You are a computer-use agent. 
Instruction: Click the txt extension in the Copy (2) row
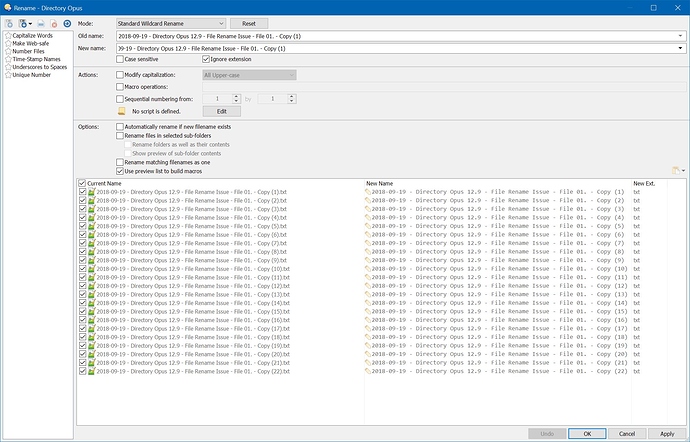[637, 201]
